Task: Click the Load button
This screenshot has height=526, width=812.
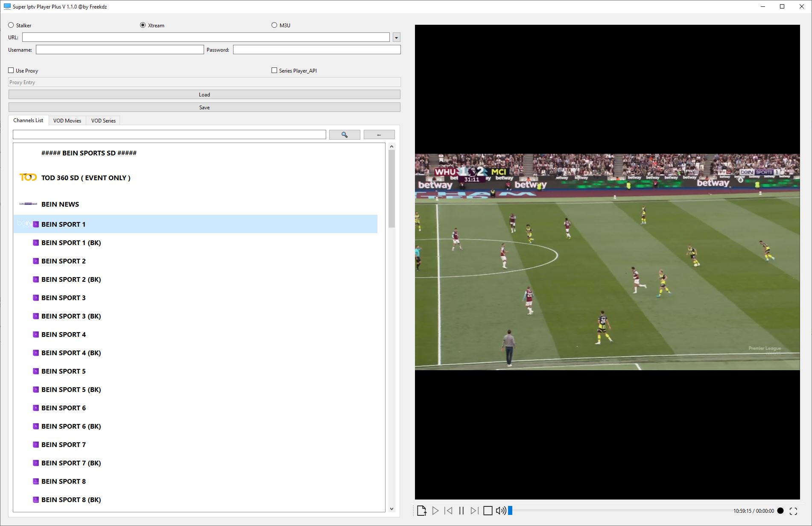Action: (x=204, y=94)
